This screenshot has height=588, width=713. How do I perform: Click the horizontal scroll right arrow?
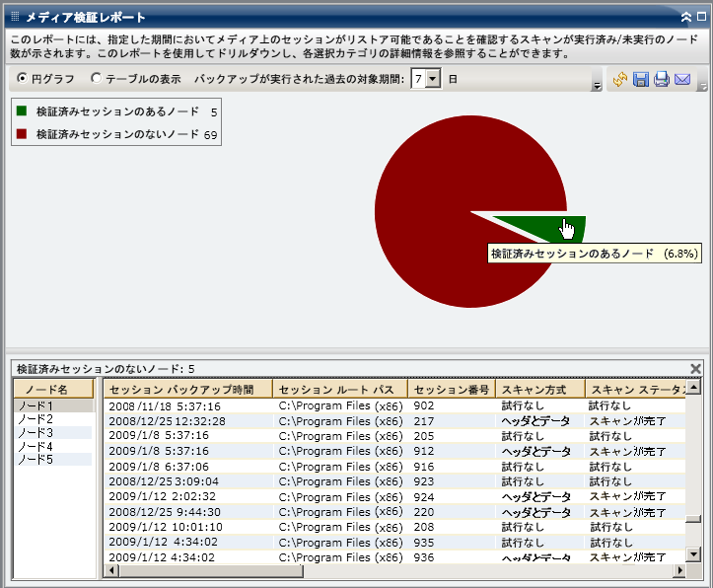point(679,570)
